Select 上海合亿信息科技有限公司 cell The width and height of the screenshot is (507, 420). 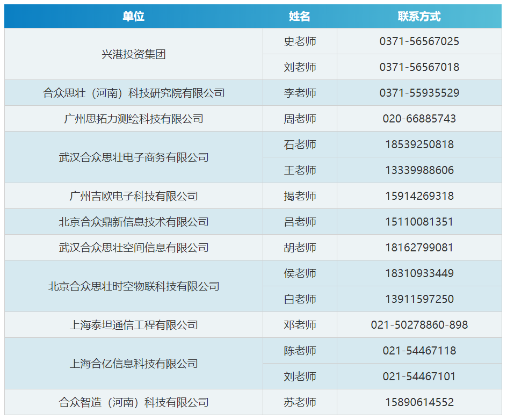pyautogui.click(x=134, y=364)
